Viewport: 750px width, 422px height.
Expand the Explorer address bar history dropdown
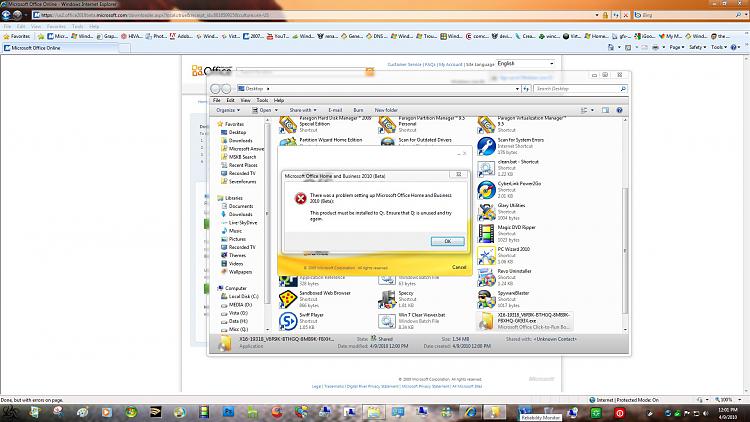(x=517, y=89)
